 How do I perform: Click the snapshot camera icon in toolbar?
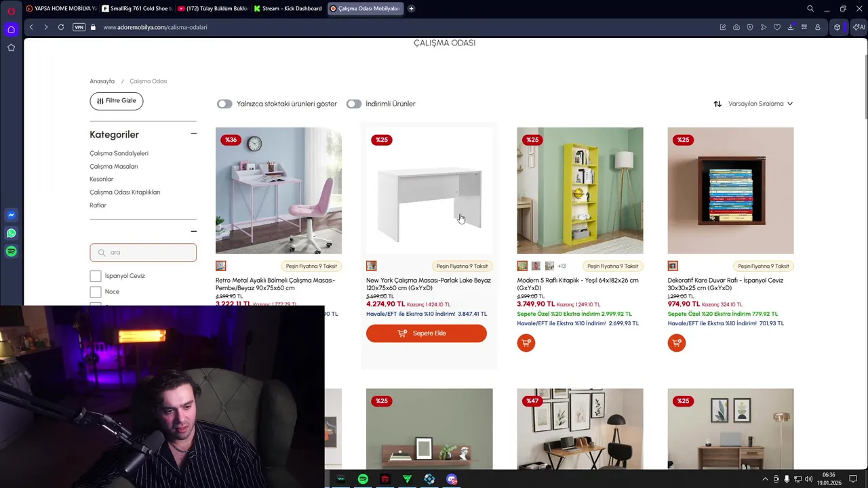pos(736,27)
